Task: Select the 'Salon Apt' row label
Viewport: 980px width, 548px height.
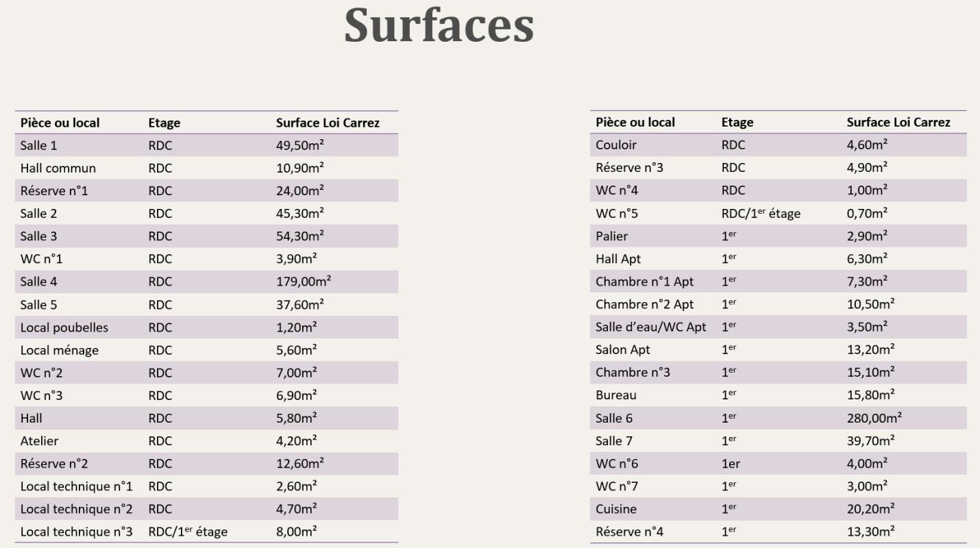Action: coord(624,349)
